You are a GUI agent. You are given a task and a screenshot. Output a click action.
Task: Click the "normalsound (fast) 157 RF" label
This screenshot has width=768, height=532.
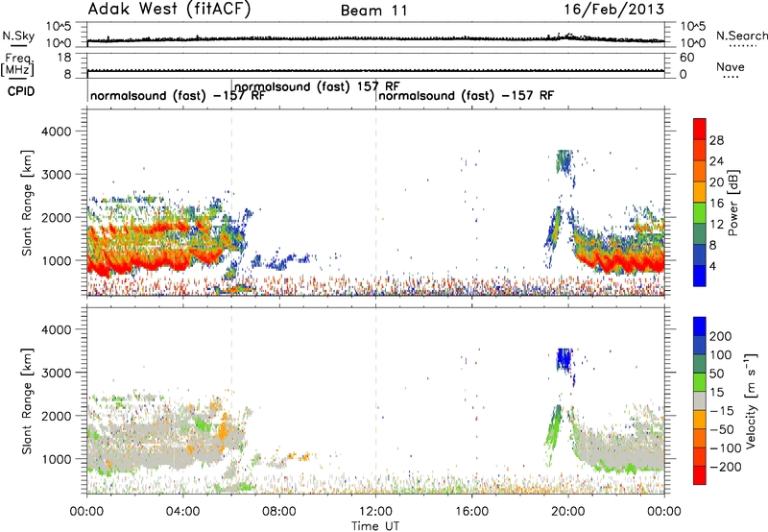pos(317,86)
